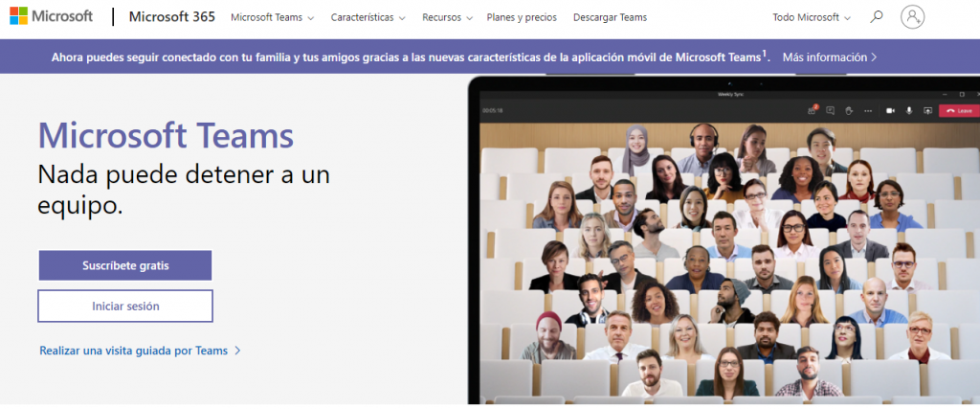Click the Weekly Sync meeting title

pyautogui.click(x=730, y=95)
